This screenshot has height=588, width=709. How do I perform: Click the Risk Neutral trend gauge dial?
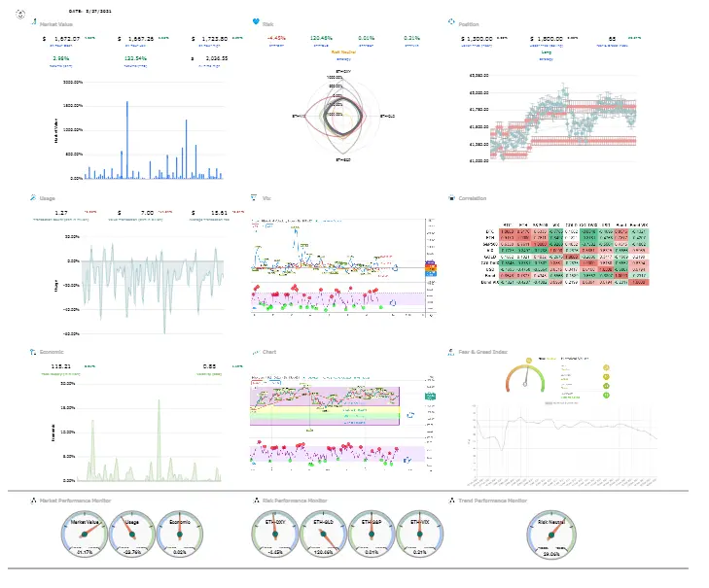tap(551, 536)
